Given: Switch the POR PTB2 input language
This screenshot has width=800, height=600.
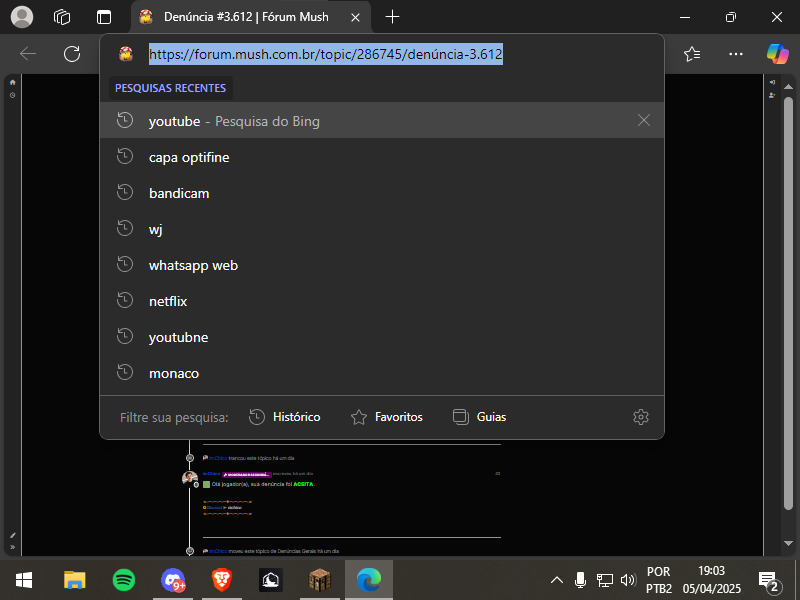Looking at the screenshot, I should pos(659,580).
